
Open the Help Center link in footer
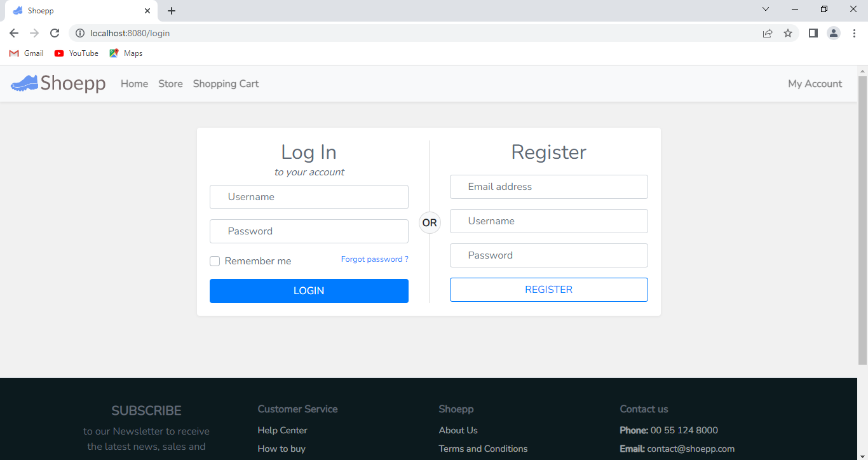point(282,430)
